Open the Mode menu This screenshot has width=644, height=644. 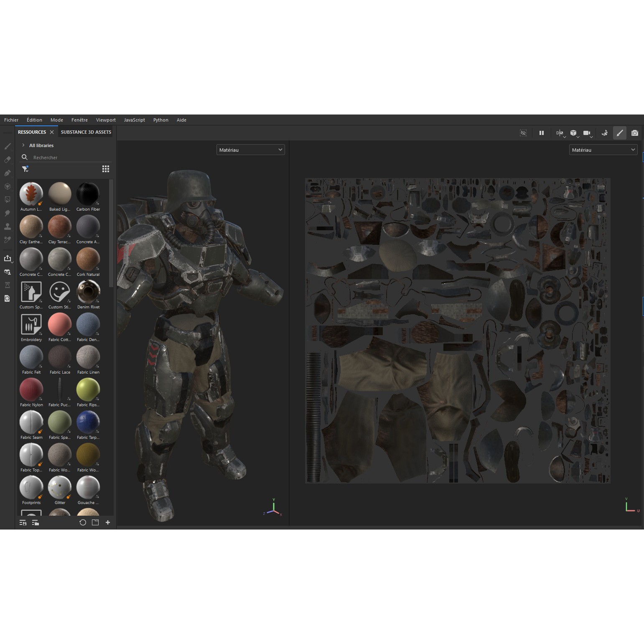pyautogui.click(x=57, y=120)
